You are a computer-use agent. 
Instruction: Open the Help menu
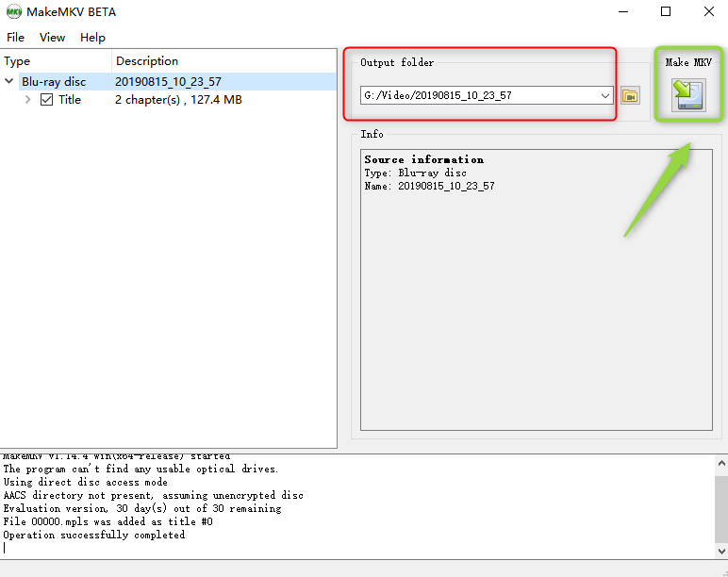pos(92,37)
